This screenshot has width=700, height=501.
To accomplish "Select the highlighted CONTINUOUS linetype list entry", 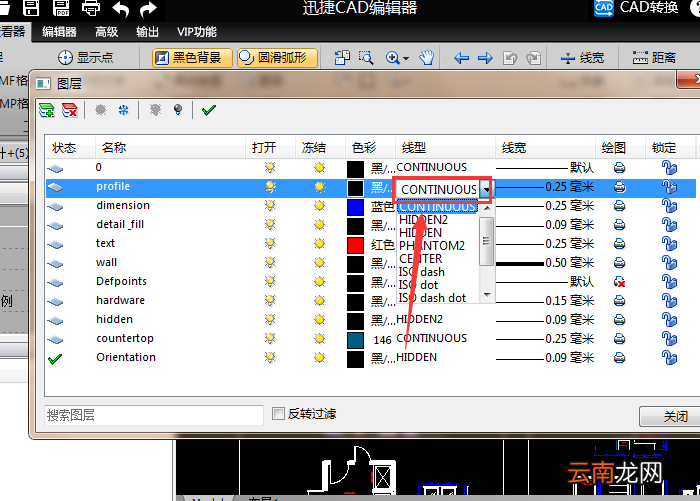I will [x=438, y=207].
